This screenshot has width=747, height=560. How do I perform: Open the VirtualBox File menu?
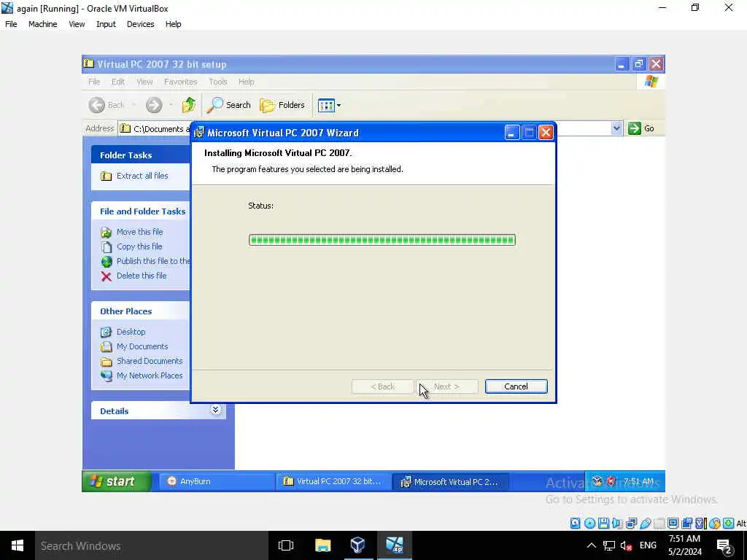(x=11, y=24)
